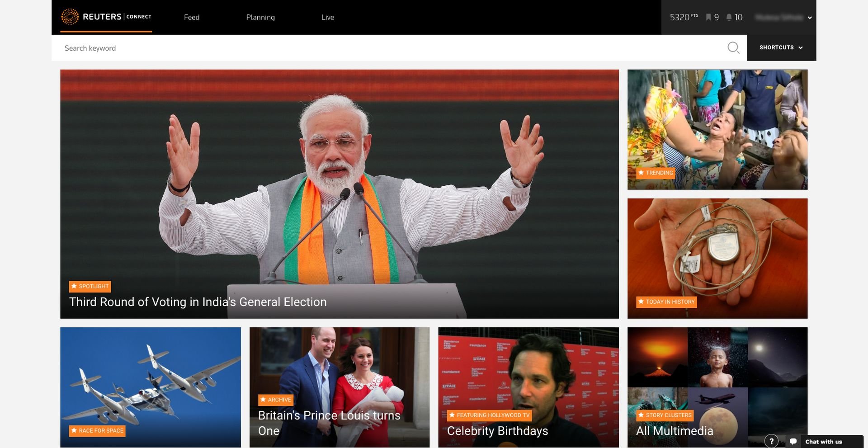868x448 pixels.
Task: Click the Spotlight star badge
Action: click(x=90, y=286)
